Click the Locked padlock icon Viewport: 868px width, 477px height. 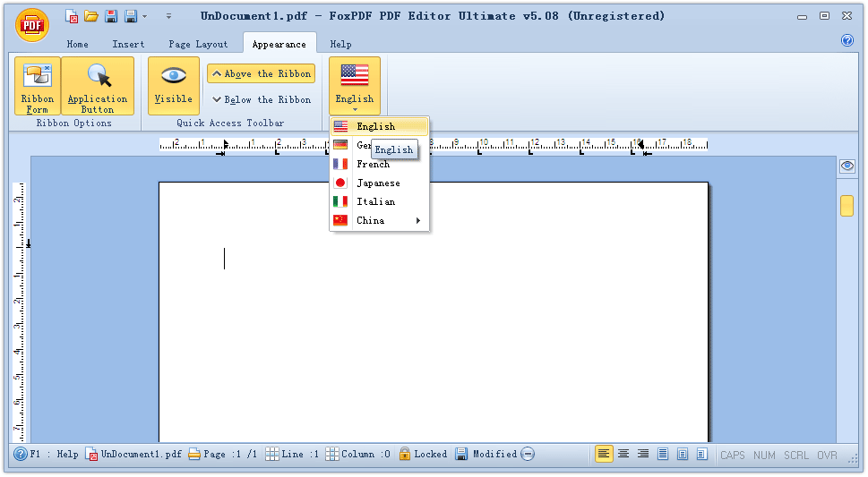(405, 454)
